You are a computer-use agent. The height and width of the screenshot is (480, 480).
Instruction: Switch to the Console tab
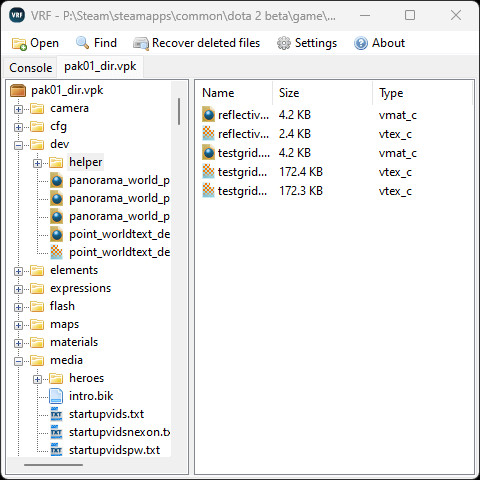[31, 68]
